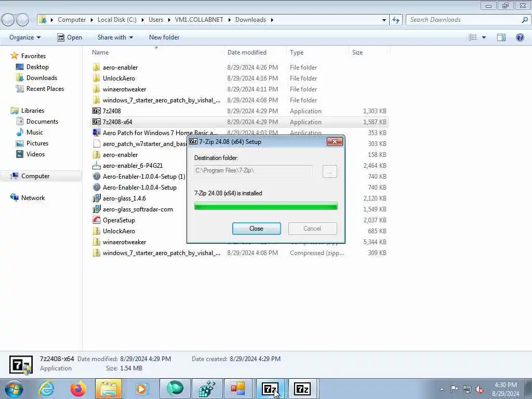Open Firefox from taskbar
532x399 pixels.
point(78,389)
